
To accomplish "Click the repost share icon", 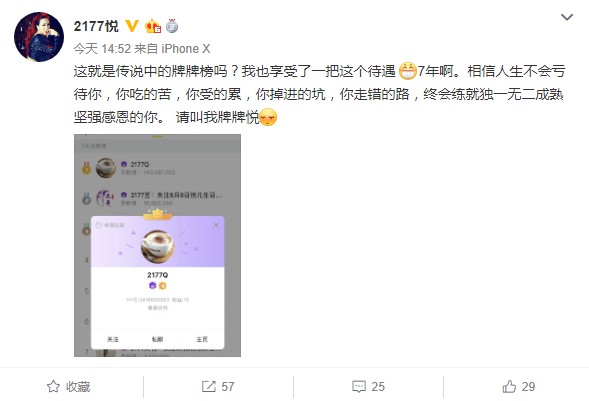I will point(209,386).
